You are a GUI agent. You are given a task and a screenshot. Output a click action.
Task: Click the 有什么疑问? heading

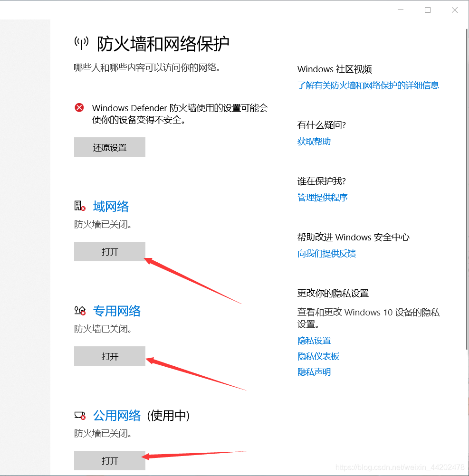[x=322, y=125]
